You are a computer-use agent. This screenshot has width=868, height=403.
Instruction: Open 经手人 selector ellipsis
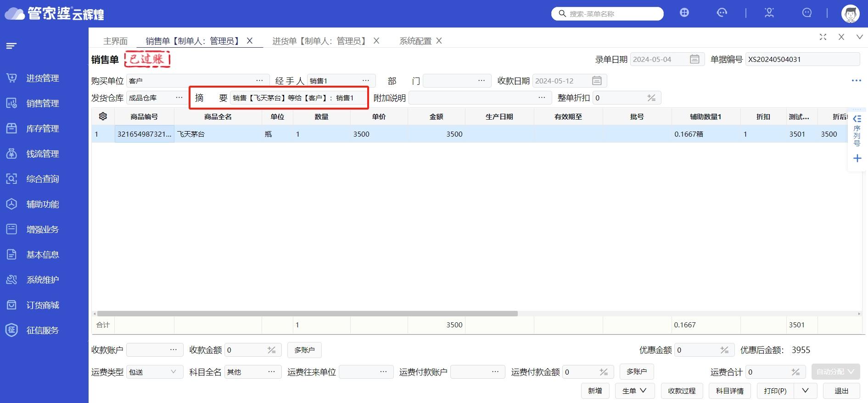coord(365,80)
